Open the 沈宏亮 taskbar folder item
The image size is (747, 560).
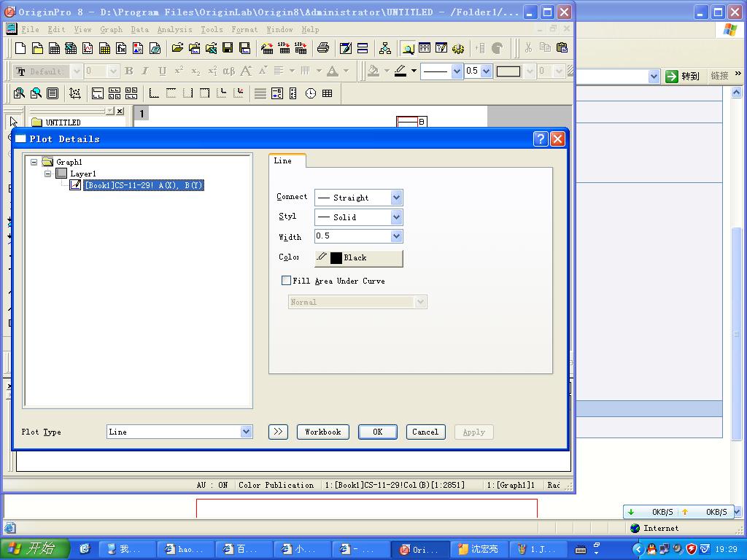coord(479,549)
